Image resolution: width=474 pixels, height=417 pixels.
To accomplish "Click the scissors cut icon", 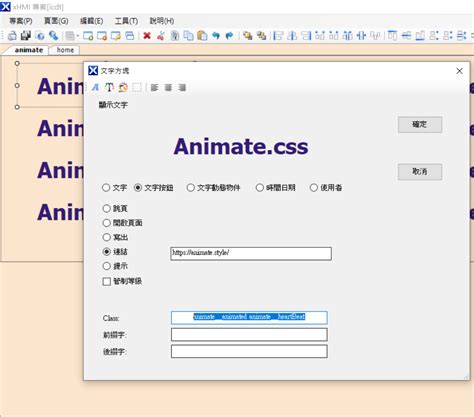I will coord(161,35).
